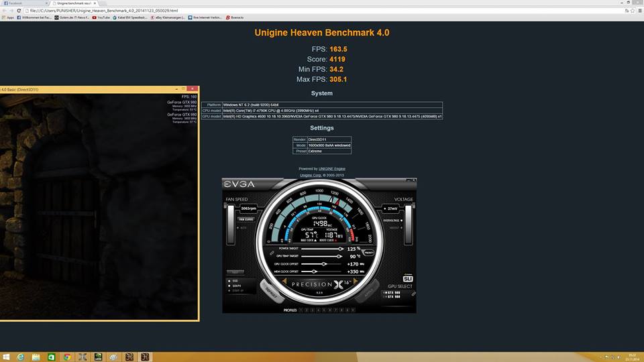Close the Heaven Benchmark Direct3D11 window

[x=193, y=88]
